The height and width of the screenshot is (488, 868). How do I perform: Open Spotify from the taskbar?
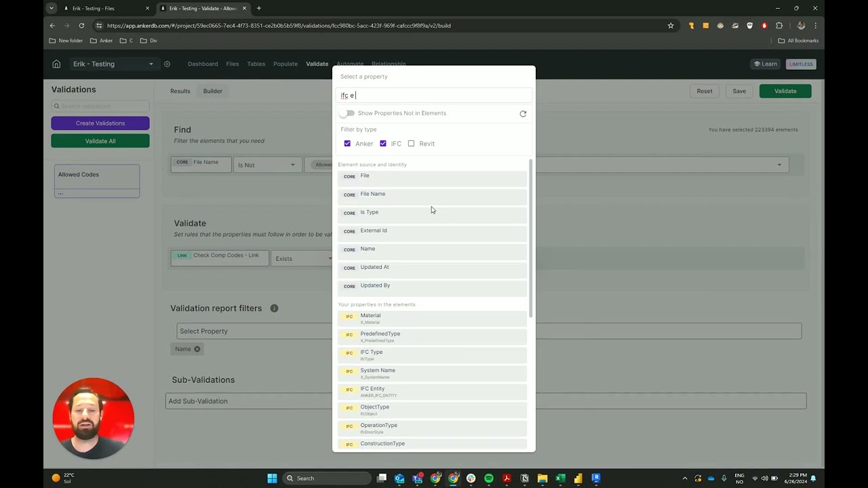pyautogui.click(x=489, y=479)
